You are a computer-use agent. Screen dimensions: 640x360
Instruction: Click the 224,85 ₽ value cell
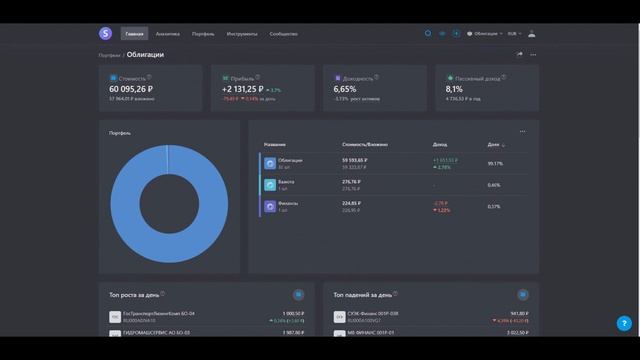351,203
